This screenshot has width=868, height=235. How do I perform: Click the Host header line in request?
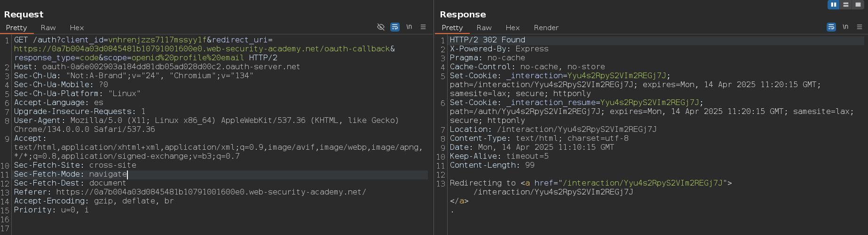[x=157, y=67]
